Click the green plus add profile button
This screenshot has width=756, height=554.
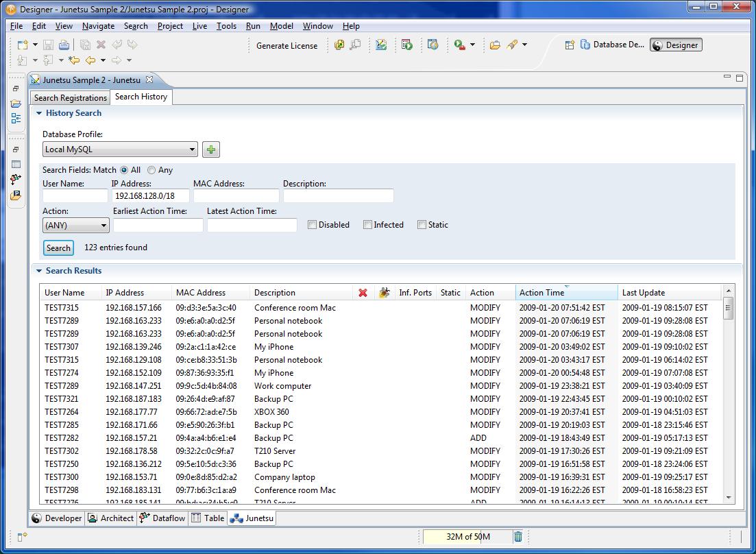pyautogui.click(x=211, y=149)
